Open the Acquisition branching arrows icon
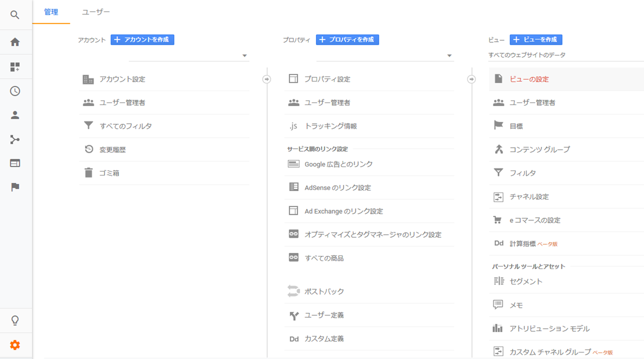The width and height of the screenshot is (644, 359). [x=15, y=139]
